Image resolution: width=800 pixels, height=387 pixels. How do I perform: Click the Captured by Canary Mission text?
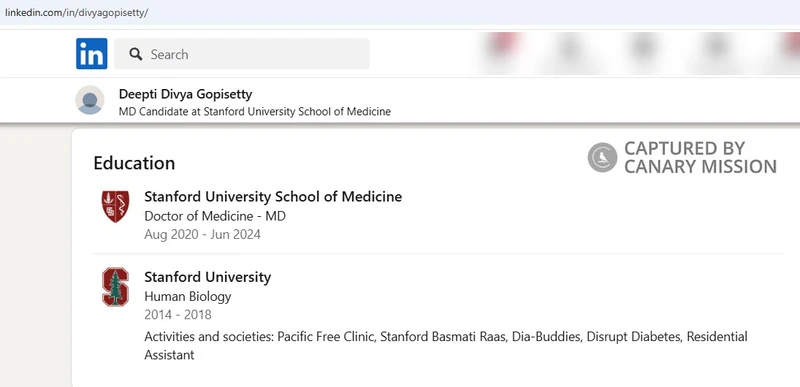coord(700,158)
